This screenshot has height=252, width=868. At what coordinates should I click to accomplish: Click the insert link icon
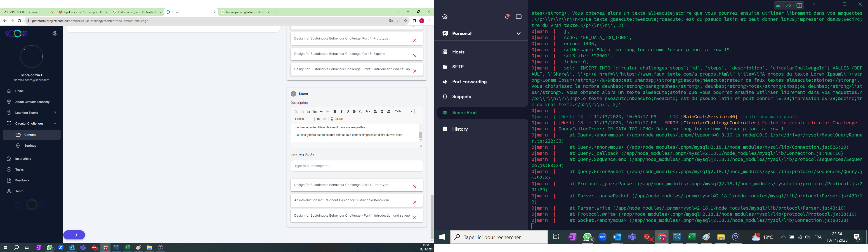pos(318,119)
